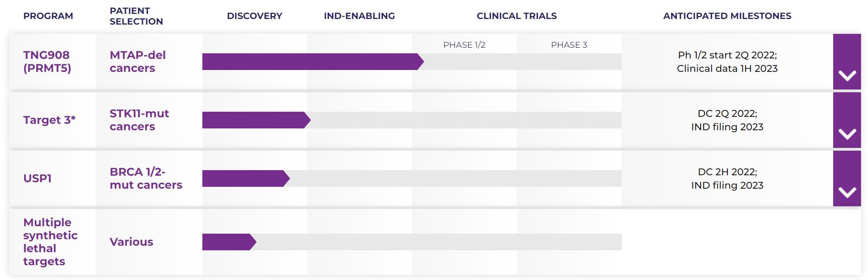Click the PHASE 3 sub-header label
The image size is (868, 280).
pos(569,45)
